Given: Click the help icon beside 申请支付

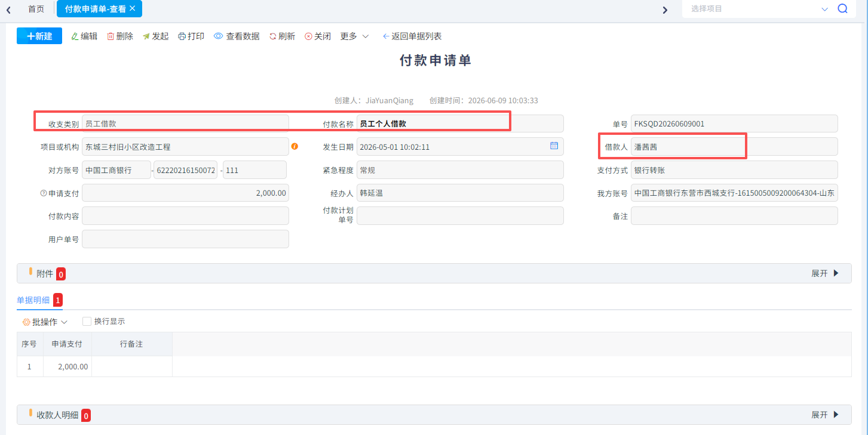Looking at the screenshot, I should [43, 193].
